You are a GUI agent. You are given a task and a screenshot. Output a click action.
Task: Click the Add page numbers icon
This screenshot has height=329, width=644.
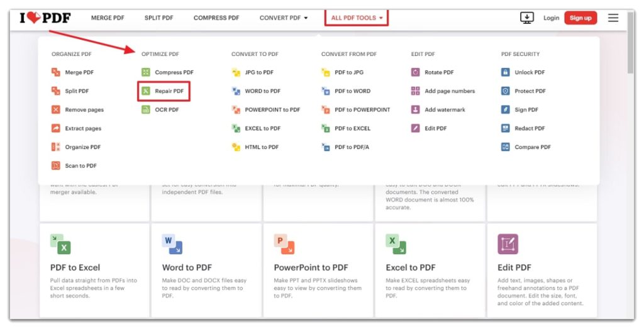pyautogui.click(x=416, y=91)
